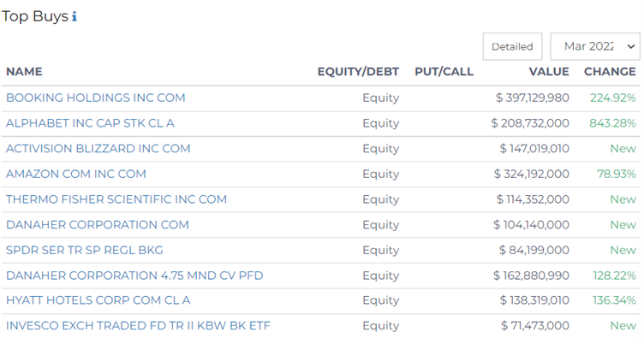Screen dimensions: 644x344
Task: Click the EQUITY/DEBT column header
Action: 358,71
